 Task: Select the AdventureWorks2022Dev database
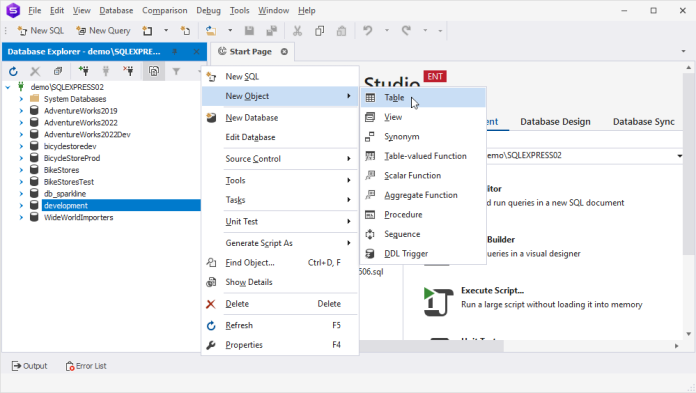[87, 135]
